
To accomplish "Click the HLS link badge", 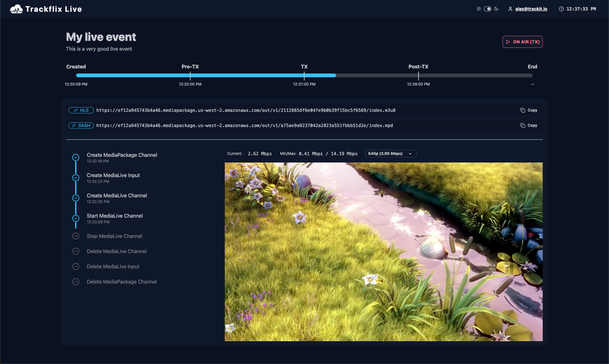I will tap(81, 110).
